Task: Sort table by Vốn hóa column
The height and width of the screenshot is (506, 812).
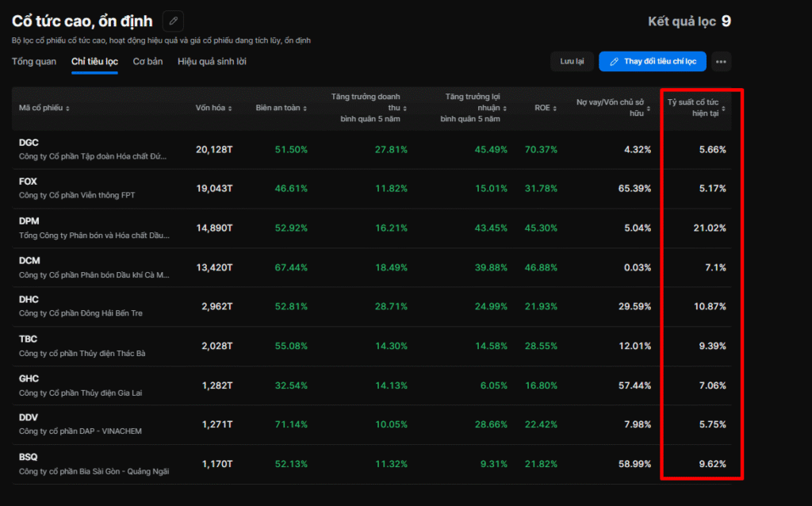Action: (x=213, y=108)
